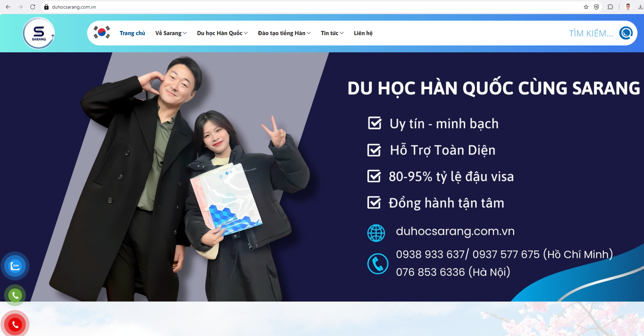This screenshot has width=644, height=336.
Task: Click the TÌM KIẾM search field
Action: [591, 33]
